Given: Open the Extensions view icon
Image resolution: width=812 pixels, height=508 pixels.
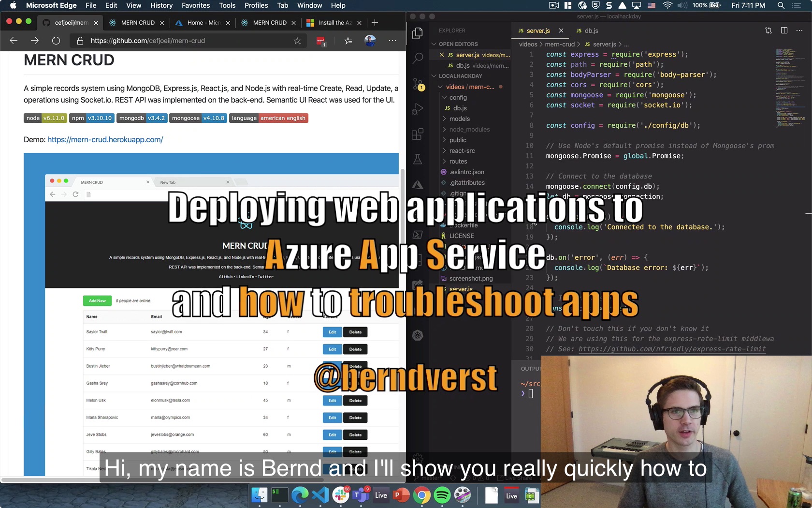Looking at the screenshot, I should pos(418,134).
